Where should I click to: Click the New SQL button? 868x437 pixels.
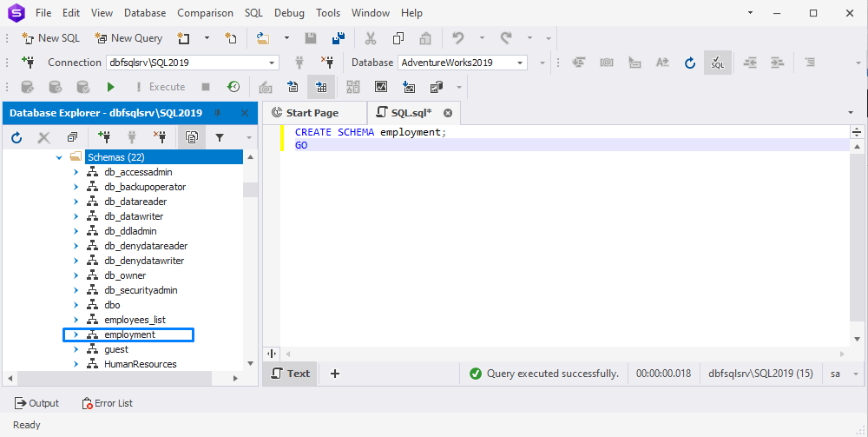[x=50, y=38]
